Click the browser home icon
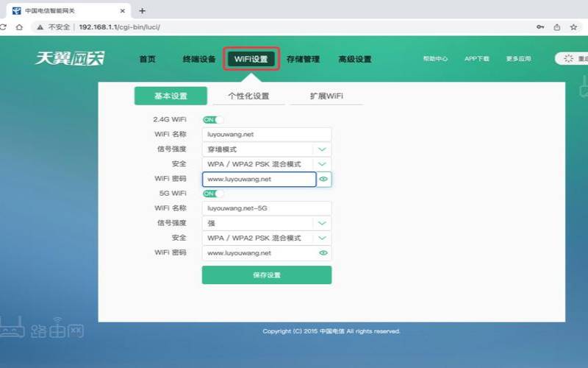The width and height of the screenshot is (588, 368). pyautogui.click(x=19, y=27)
